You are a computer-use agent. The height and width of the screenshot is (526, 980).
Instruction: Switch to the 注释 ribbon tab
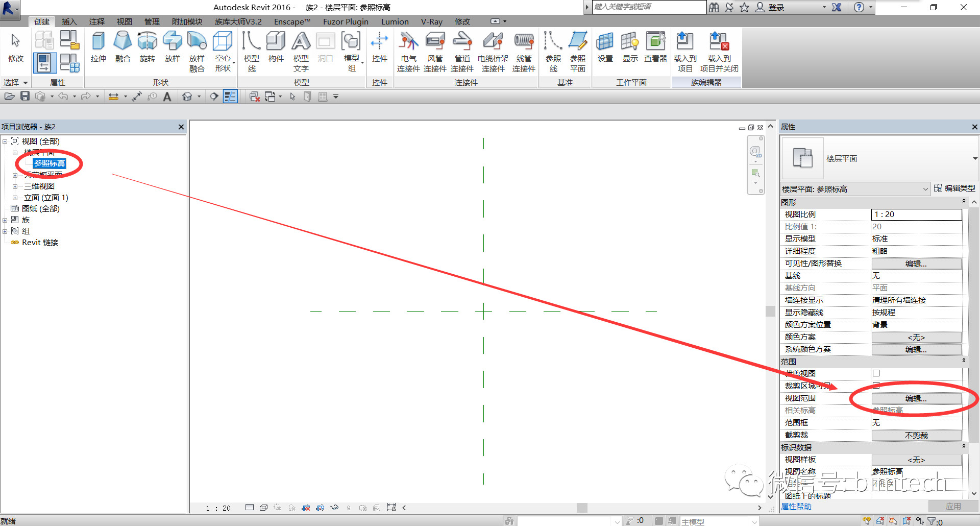click(x=96, y=21)
